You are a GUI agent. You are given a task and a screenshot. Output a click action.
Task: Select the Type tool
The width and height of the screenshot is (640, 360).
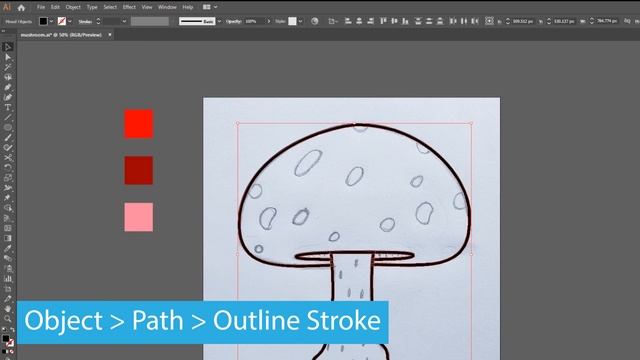tap(8, 107)
